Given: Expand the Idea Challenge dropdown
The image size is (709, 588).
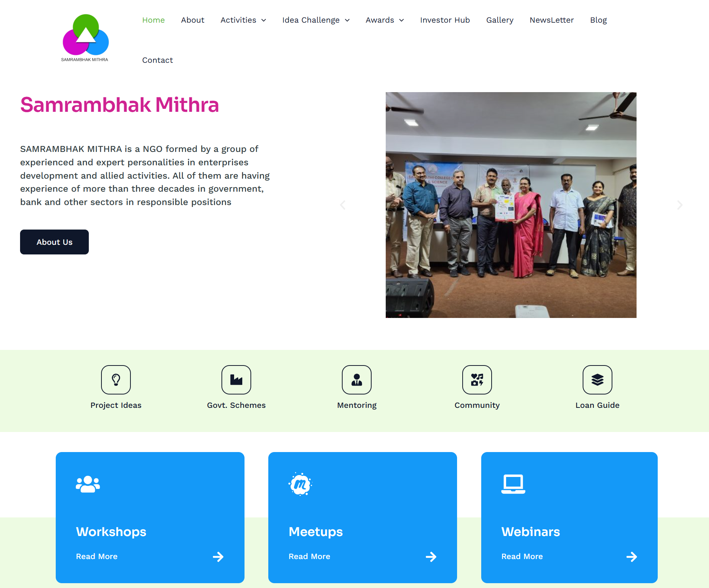Looking at the screenshot, I should coord(316,20).
